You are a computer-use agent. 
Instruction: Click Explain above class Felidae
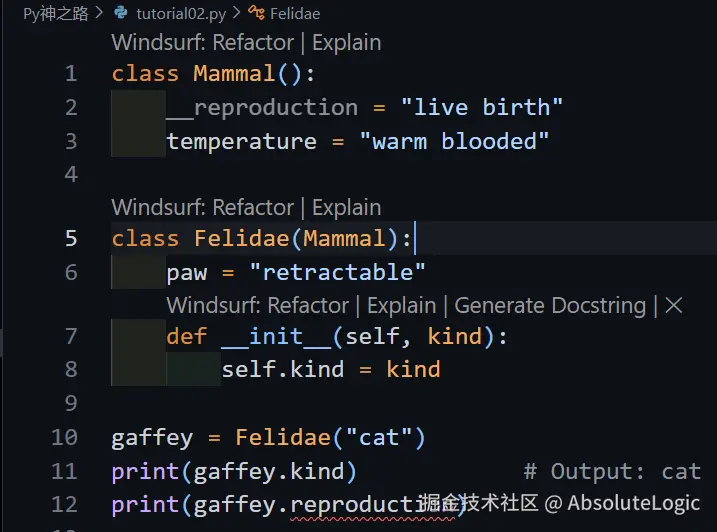tap(346, 208)
